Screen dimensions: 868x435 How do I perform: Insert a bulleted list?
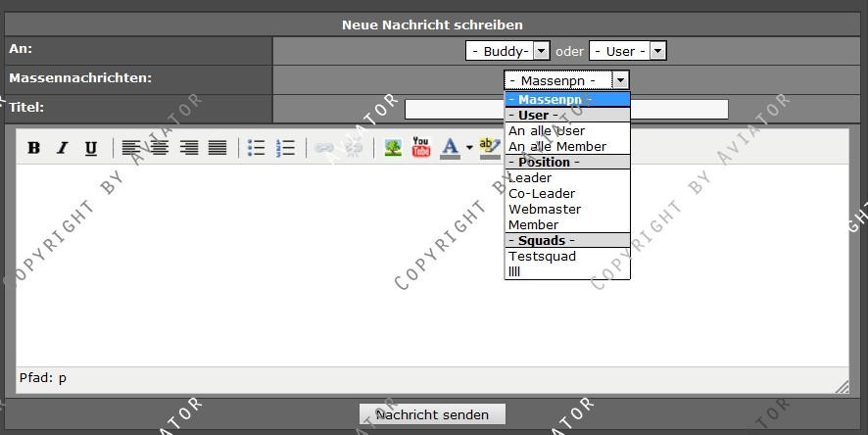click(x=257, y=148)
